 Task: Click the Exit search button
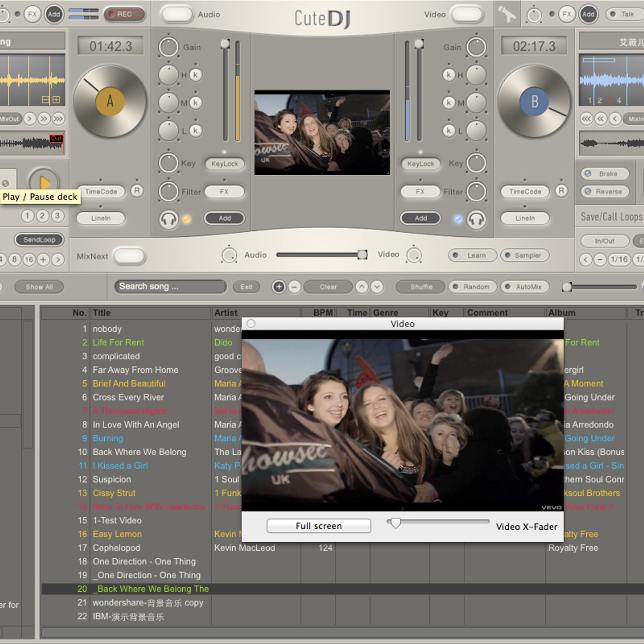tap(246, 287)
